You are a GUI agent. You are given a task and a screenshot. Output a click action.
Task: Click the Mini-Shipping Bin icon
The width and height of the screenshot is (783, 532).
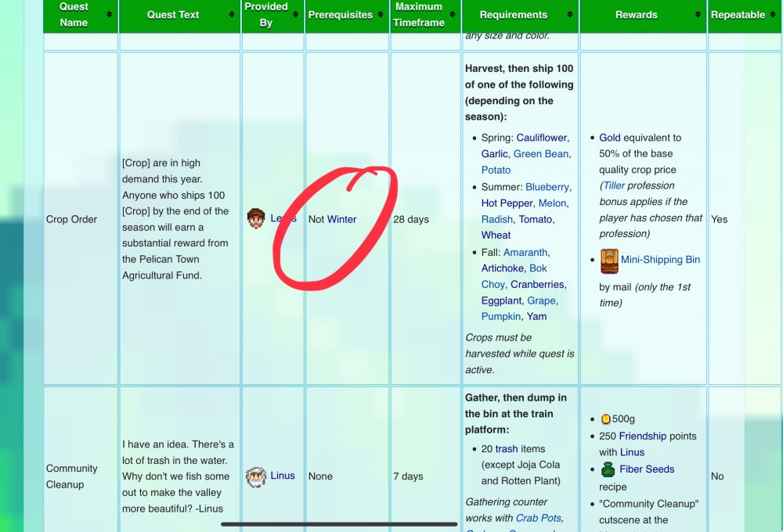(x=609, y=260)
